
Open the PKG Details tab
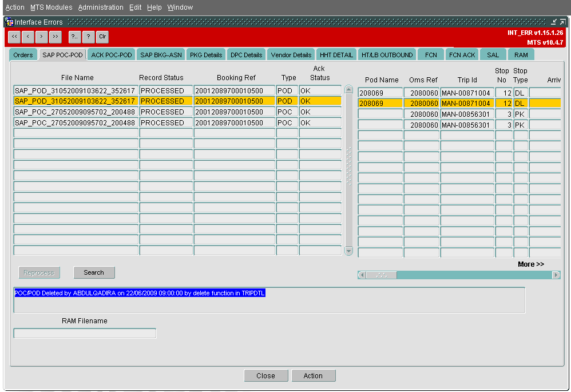pyautogui.click(x=206, y=55)
